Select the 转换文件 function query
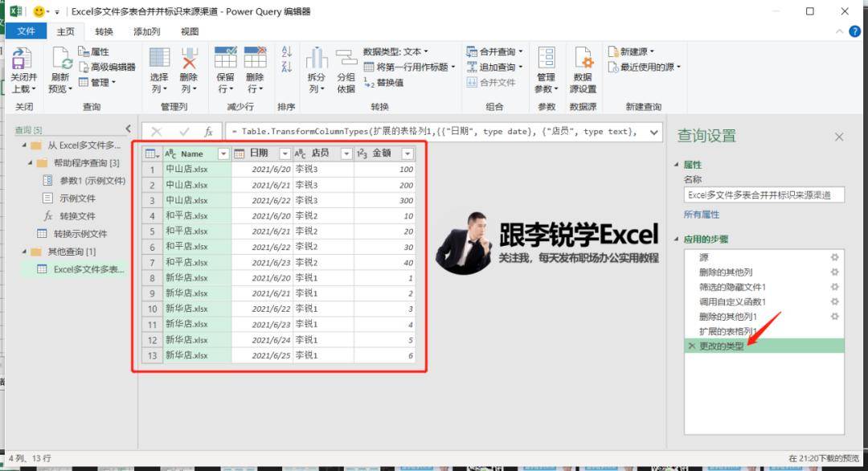This screenshot has width=868, height=471. [77, 216]
